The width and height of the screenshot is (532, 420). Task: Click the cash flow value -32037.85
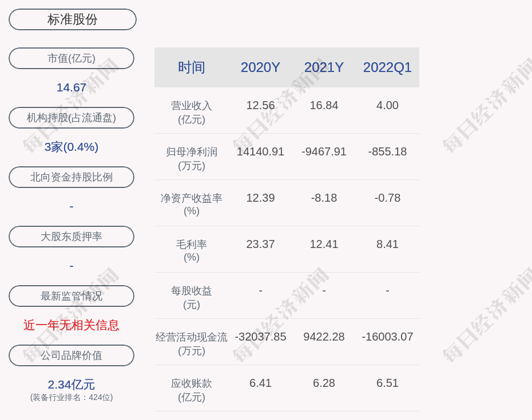click(x=260, y=337)
